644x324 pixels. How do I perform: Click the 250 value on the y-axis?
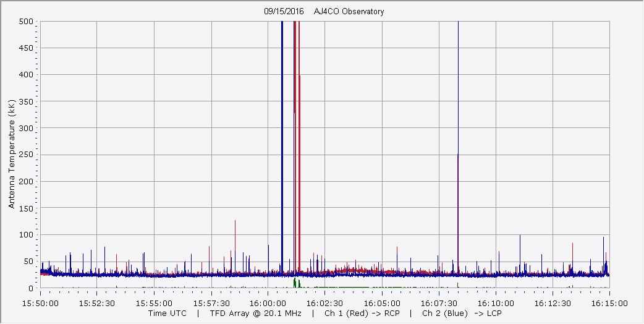pos(26,155)
